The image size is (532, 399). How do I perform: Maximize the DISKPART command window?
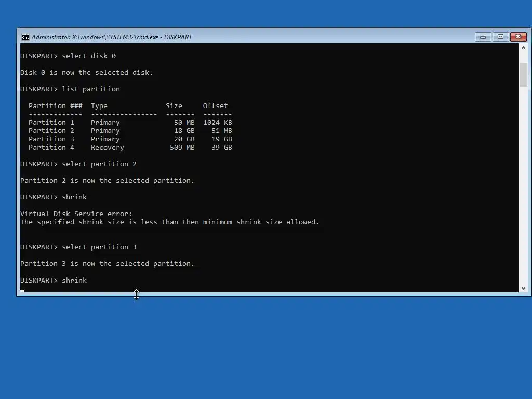(x=500, y=37)
